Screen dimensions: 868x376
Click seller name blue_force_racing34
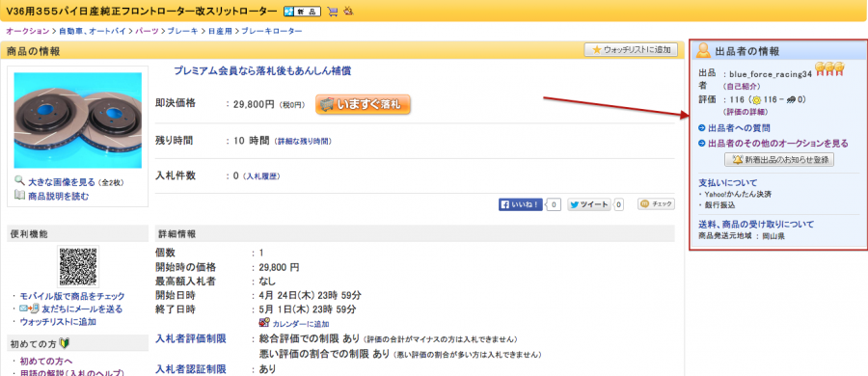point(771,73)
